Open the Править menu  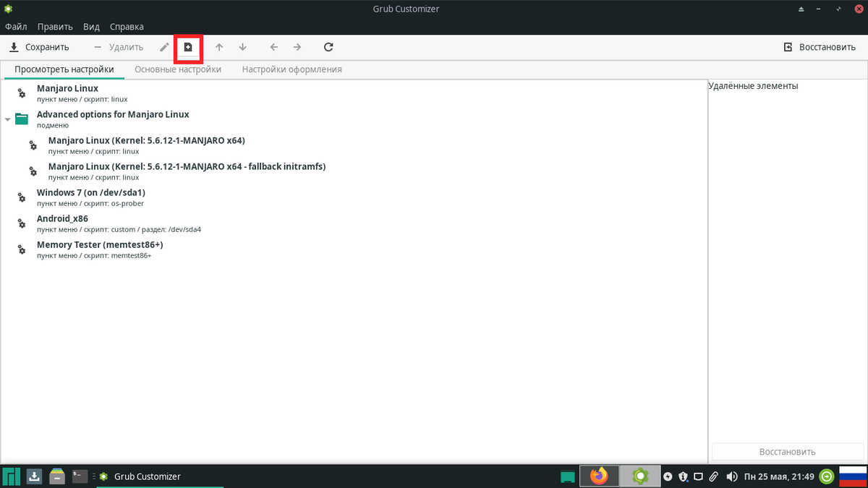point(55,27)
